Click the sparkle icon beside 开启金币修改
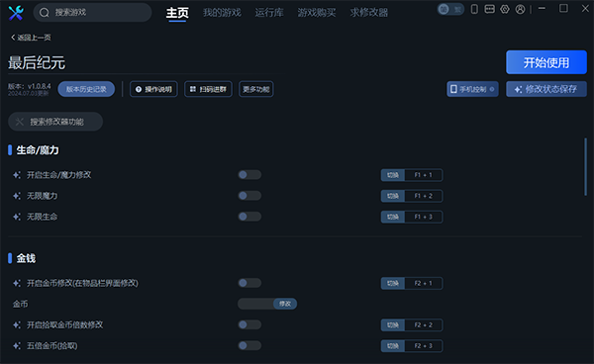This screenshot has width=594, height=364. tap(17, 283)
